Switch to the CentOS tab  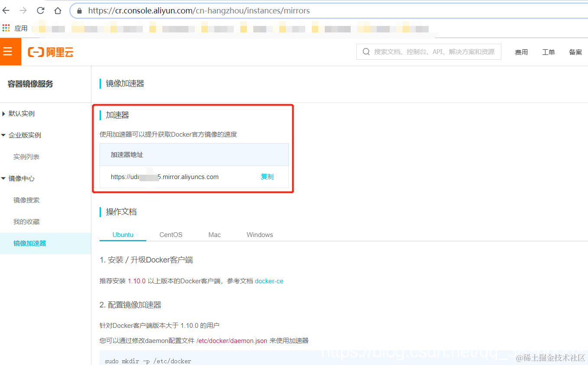coord(171,234)
